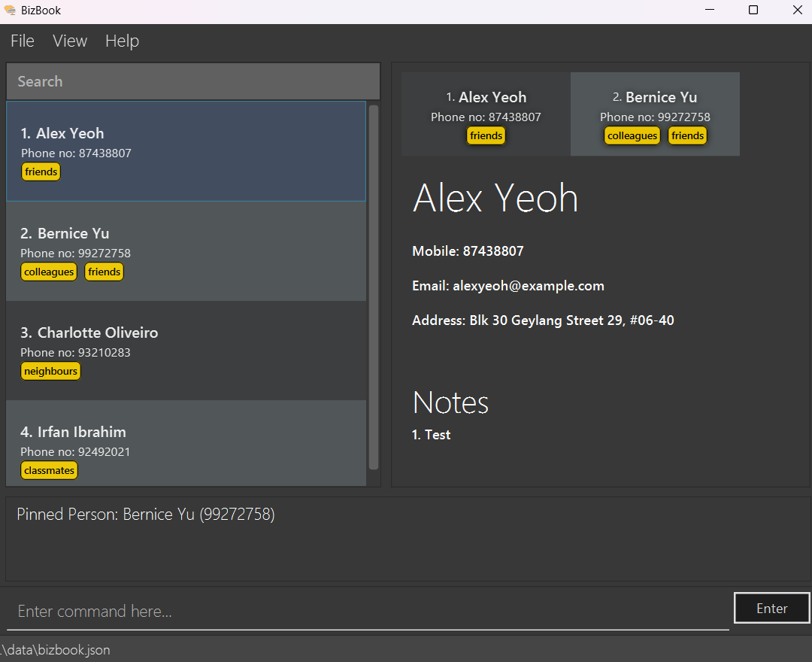Click the classmates tag on Irfan Ibrahim
Image resolution: width=812 pixels, height=662 pixels.
[x=49, y=471]
